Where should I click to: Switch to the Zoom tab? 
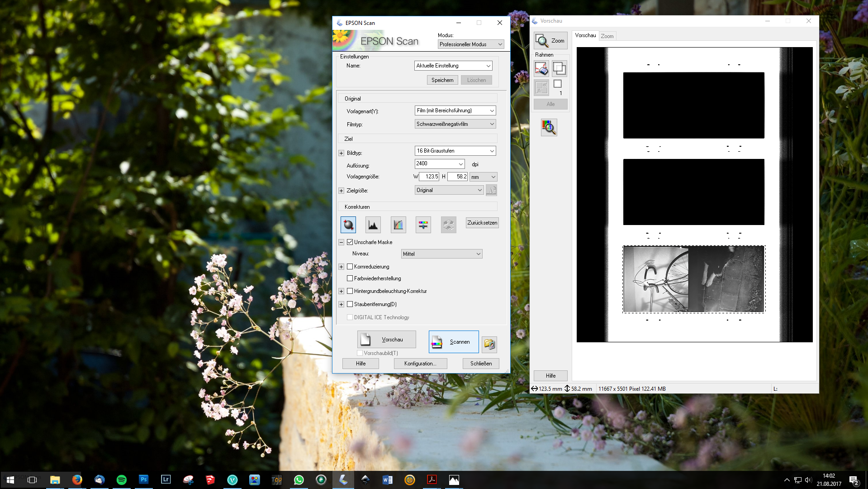607,36
